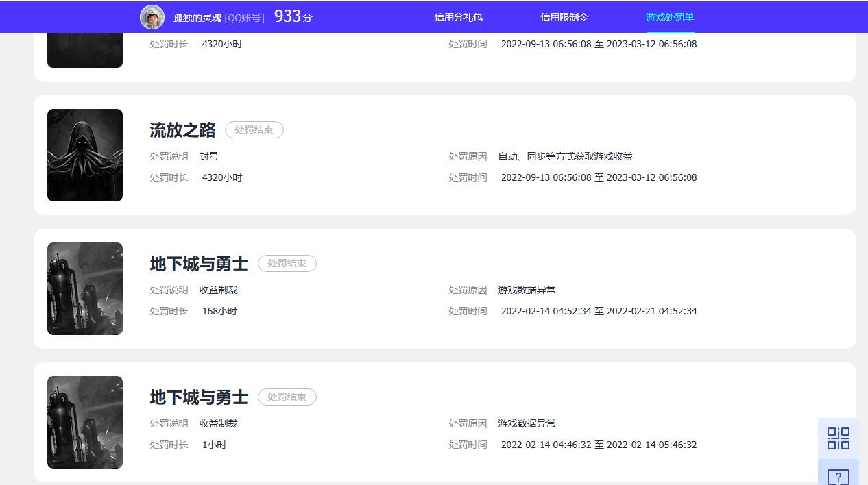The height and width of the screenshot is (485, 868).
Task: Click 处罚结束 badge on 168小时 penalty card
Action: [287, 264]
